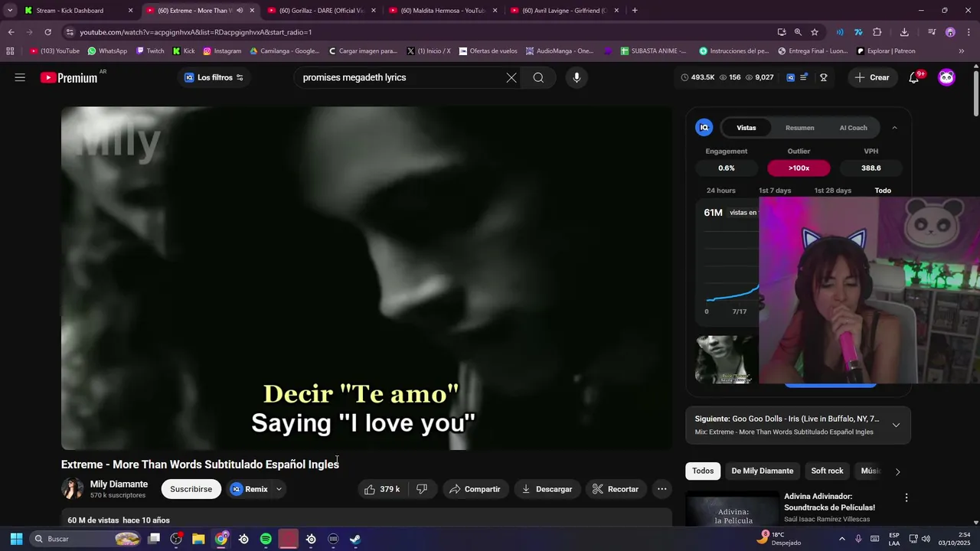Click the Recortar clip button
This screenshot has width=980, height=551.
(616, 489)
